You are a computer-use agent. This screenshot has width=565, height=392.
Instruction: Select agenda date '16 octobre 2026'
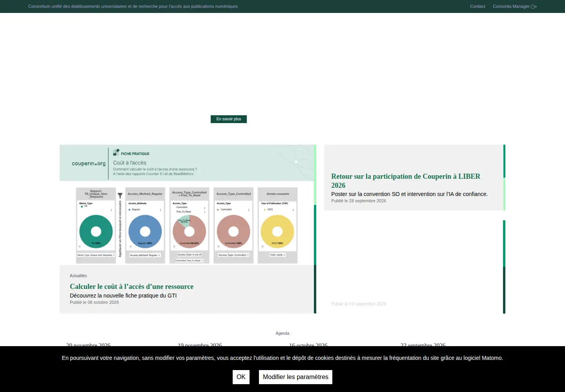(x=308, y=345)
